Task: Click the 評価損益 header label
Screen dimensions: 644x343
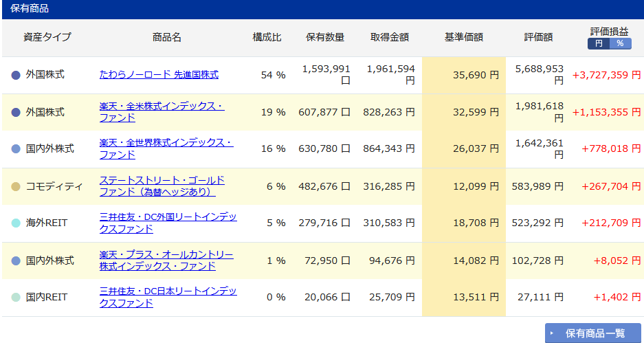Action: click(x=610, y=32)
